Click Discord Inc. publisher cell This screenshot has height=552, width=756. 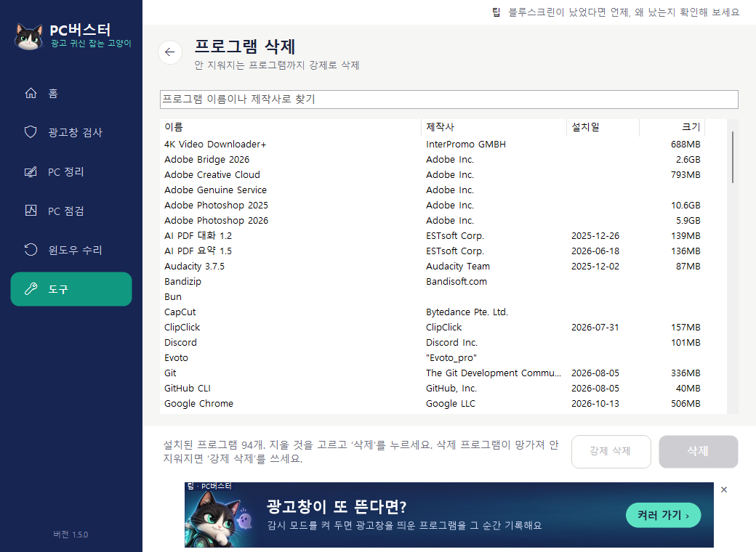(x=451, y=343)
